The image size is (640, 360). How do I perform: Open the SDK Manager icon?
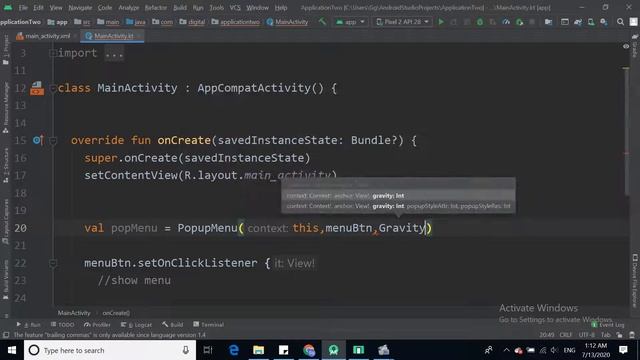604,22
